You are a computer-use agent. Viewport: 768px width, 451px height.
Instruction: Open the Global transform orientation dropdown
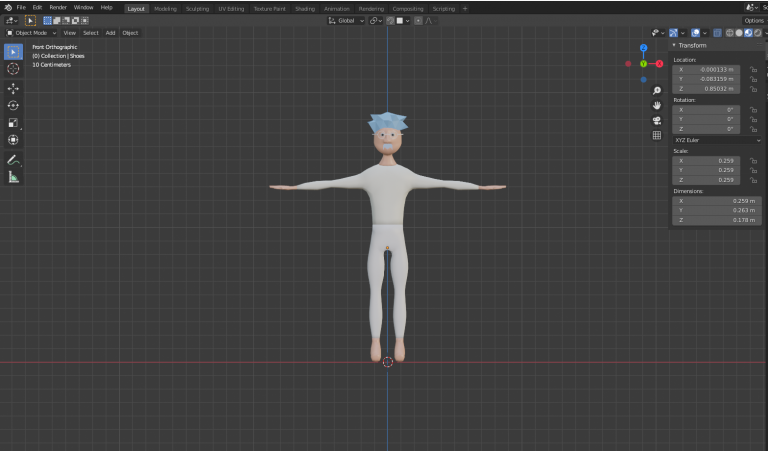pos(346,21)
